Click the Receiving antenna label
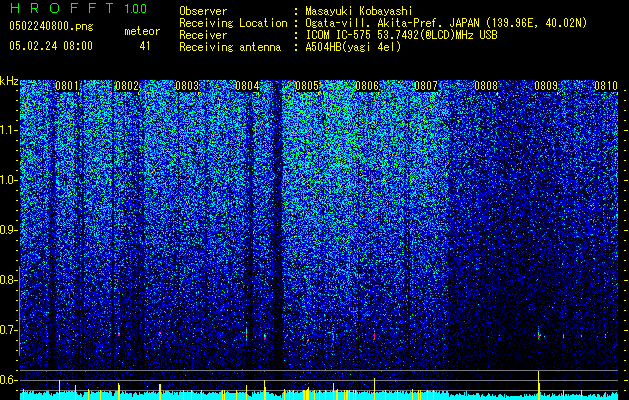This screenshot has width=629, height=400. point(230,47)
